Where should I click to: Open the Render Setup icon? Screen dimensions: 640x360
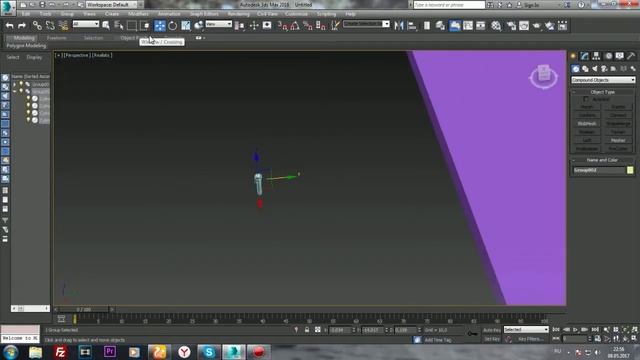click(511, 26)
